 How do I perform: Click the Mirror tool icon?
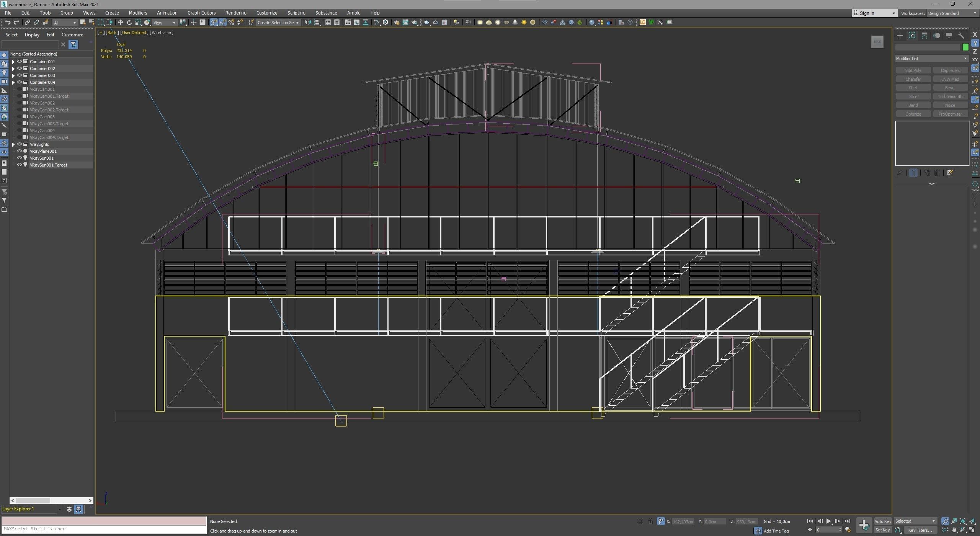coord(308,23)
